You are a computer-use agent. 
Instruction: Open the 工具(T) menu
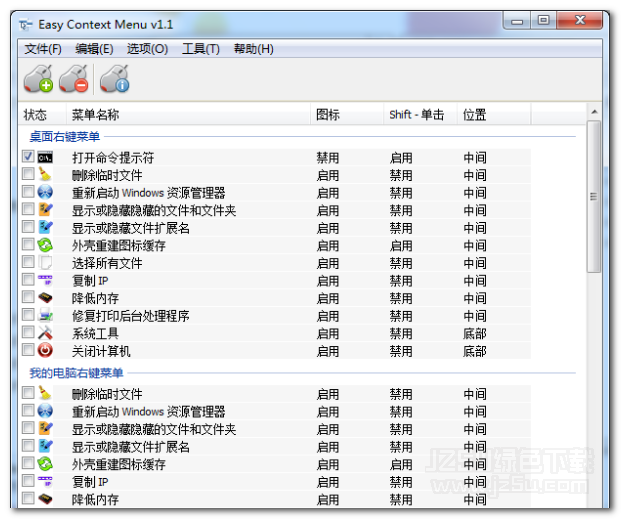point(201,49)
